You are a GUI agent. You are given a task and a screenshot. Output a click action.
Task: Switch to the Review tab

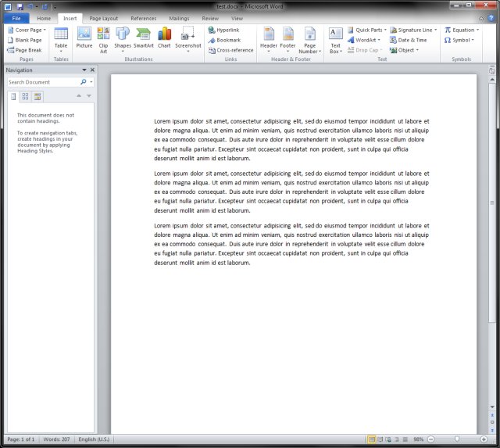tap(210, 19)
